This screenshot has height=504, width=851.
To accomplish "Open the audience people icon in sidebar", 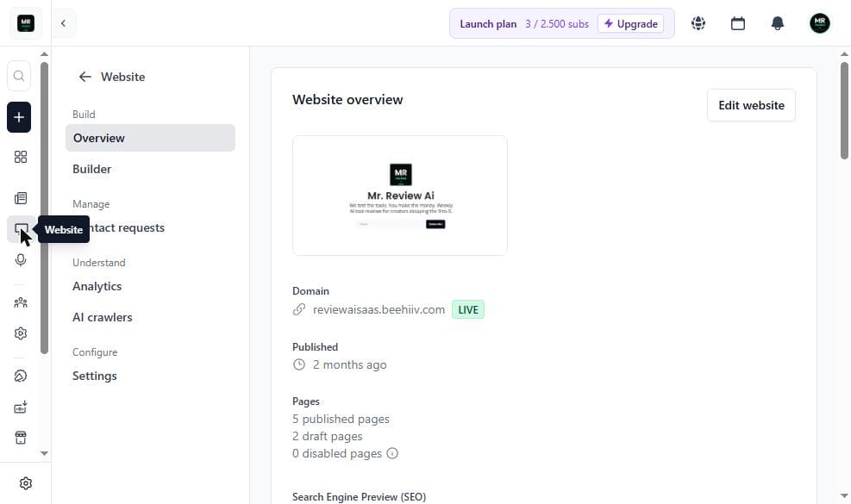I will point(21,302).
